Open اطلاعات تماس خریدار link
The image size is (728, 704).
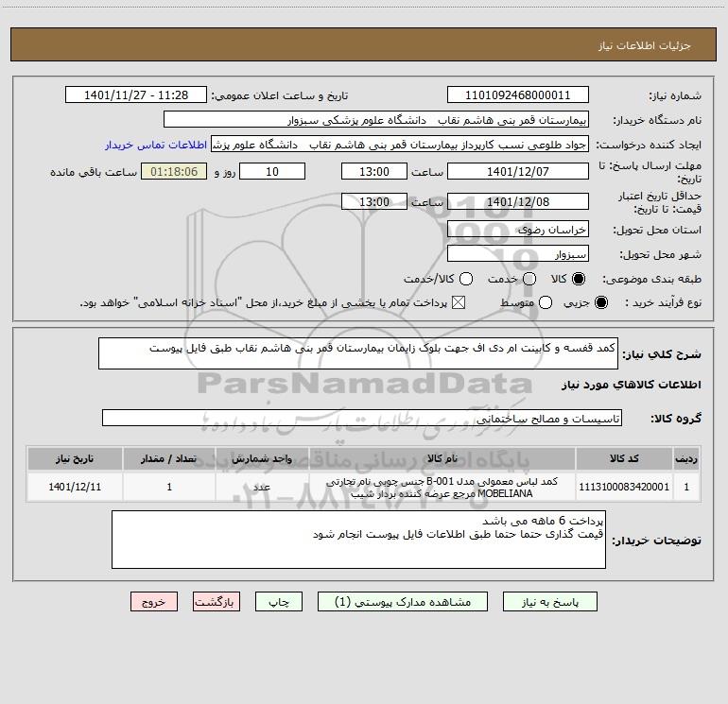156,145
